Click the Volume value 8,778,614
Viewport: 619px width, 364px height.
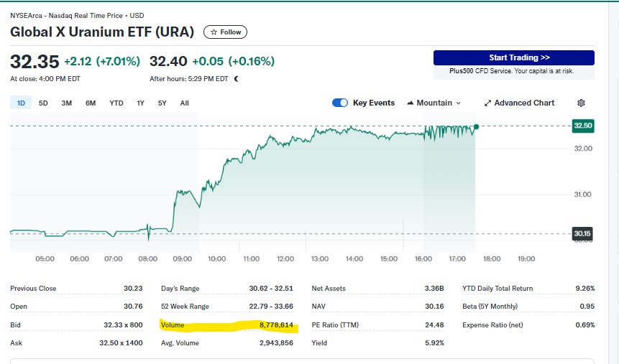276,325
